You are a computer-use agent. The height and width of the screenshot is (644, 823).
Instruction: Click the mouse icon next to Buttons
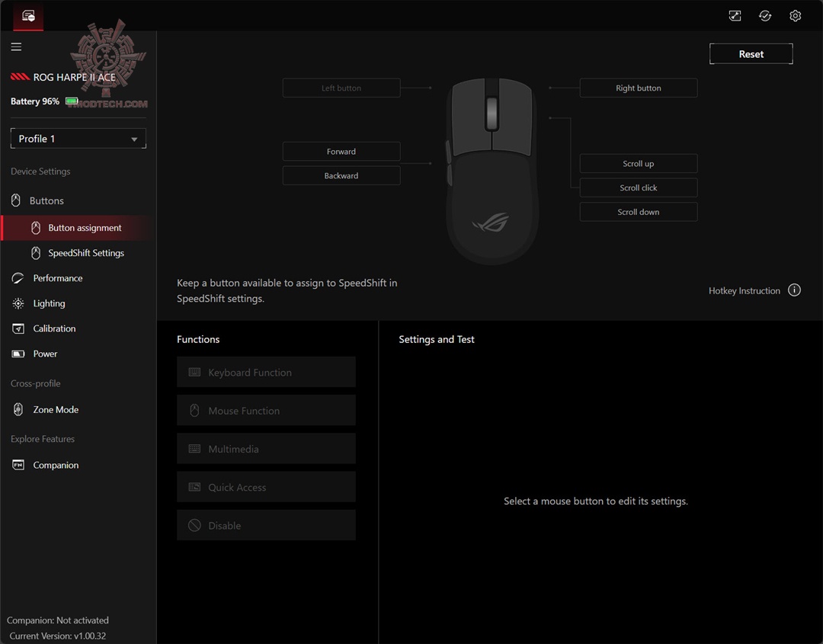pos(16,200)
